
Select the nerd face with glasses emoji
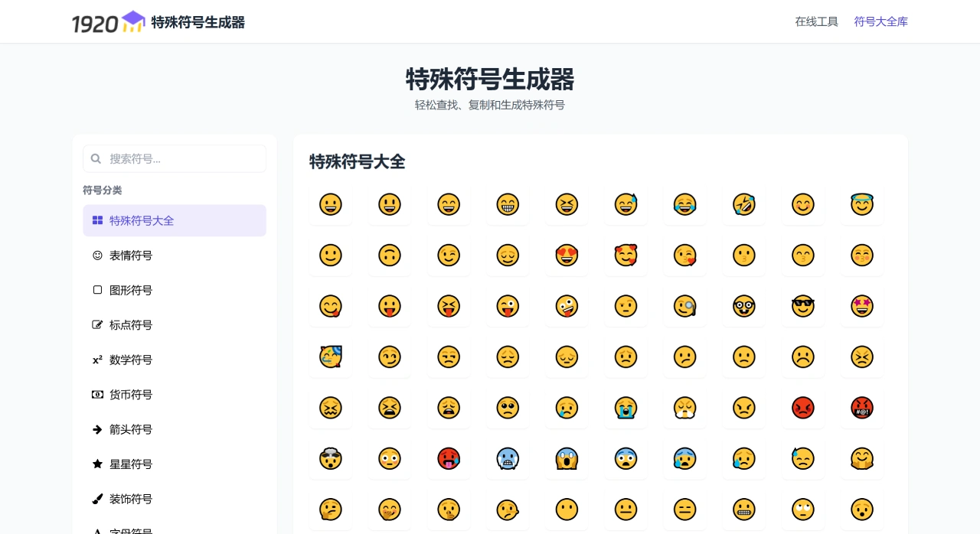point(743,306)
